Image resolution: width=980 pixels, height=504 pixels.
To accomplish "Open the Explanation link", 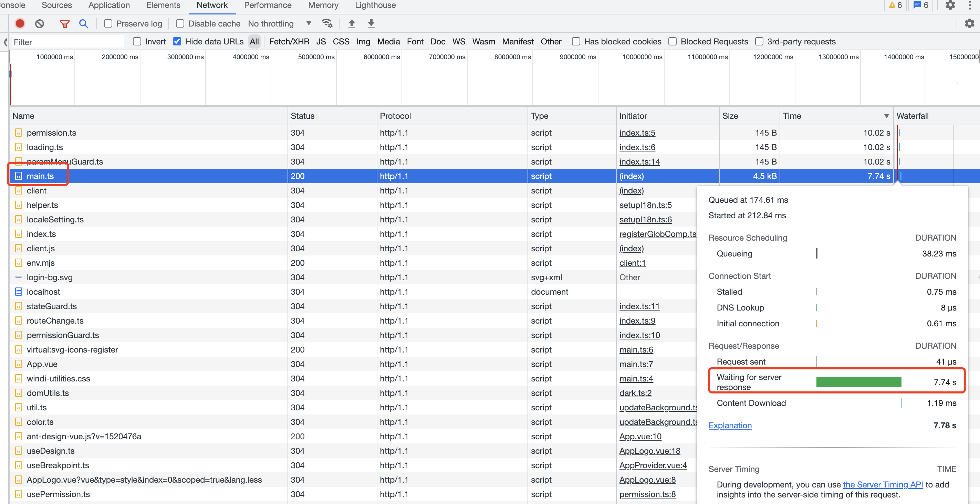I will pos(730,425).
